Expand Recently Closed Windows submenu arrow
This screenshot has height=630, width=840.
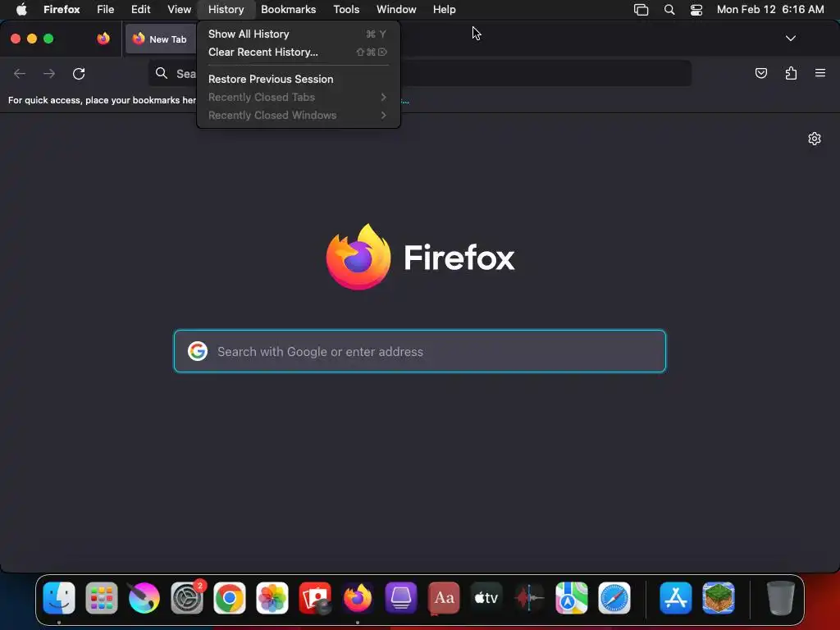[x=383, y=115]
